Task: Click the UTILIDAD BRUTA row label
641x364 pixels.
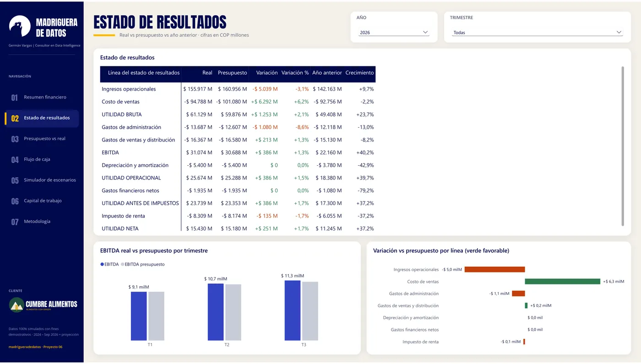Action: point(121,114)
